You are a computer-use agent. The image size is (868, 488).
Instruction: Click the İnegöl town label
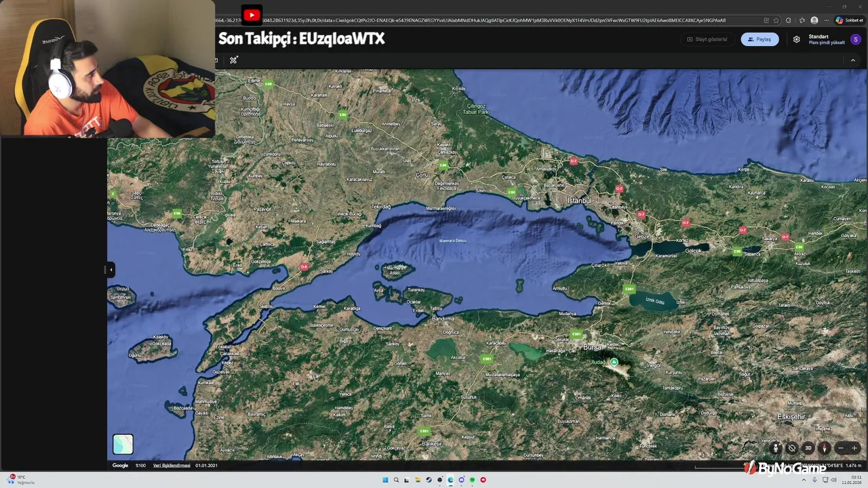(x=654, y=365)
